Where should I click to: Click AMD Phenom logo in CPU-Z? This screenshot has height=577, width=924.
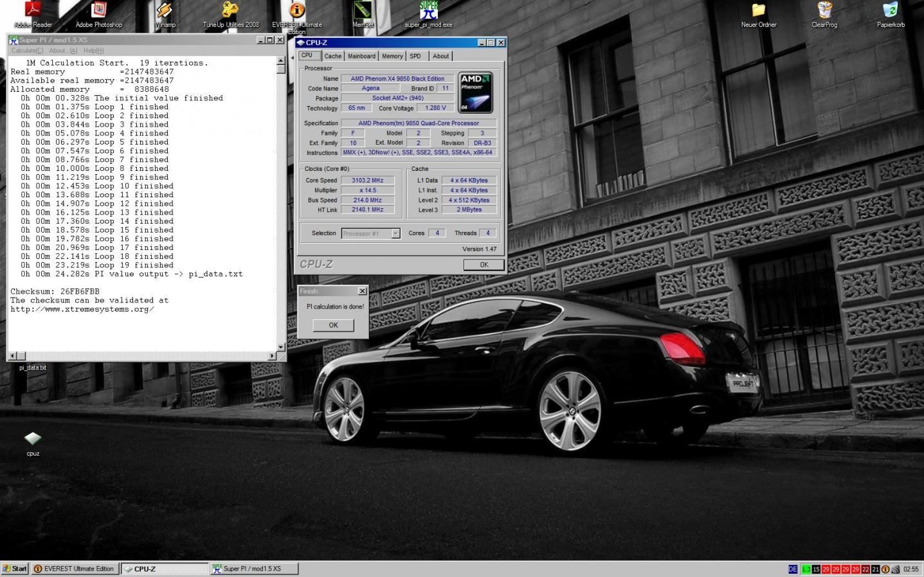click(x=476, y=93)
